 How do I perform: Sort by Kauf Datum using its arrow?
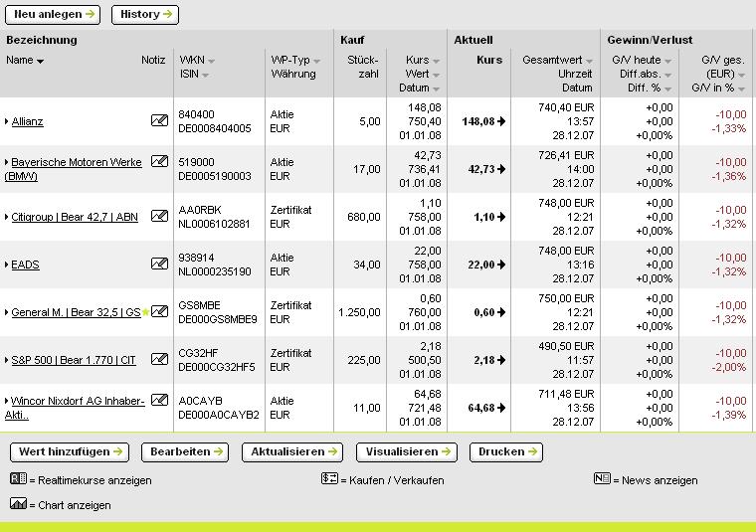[436, 89]
